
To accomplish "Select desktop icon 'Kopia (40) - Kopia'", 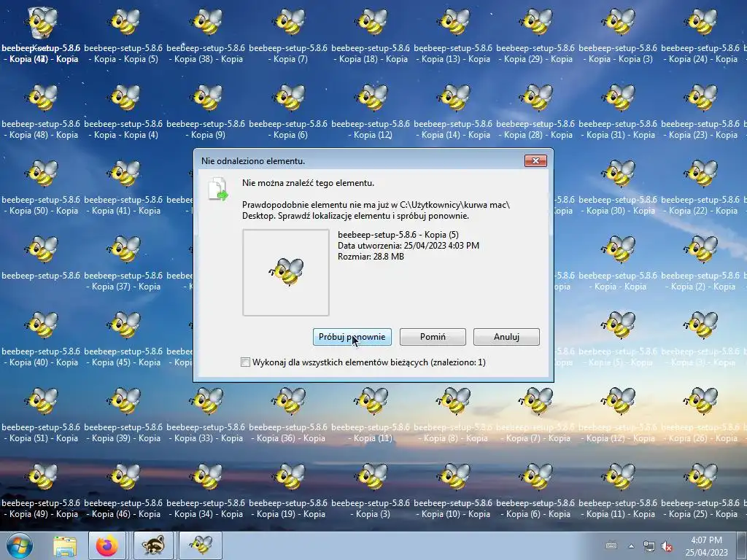I will pos(41,340).
